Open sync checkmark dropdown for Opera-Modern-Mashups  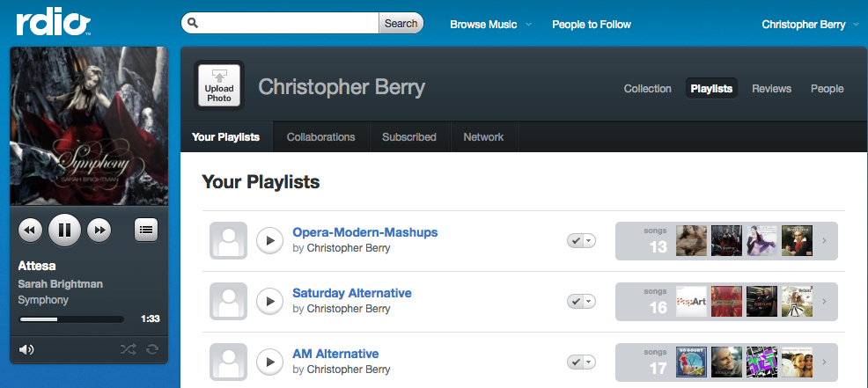(581, 240)
